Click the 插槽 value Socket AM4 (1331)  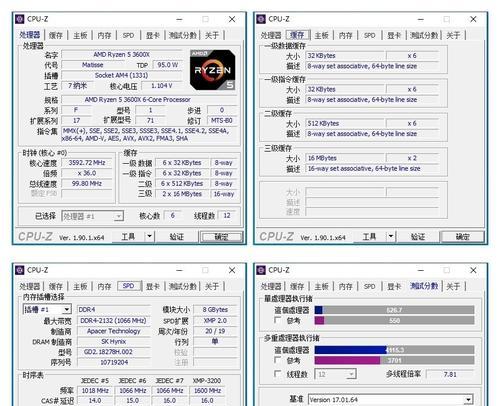point(122,75)
